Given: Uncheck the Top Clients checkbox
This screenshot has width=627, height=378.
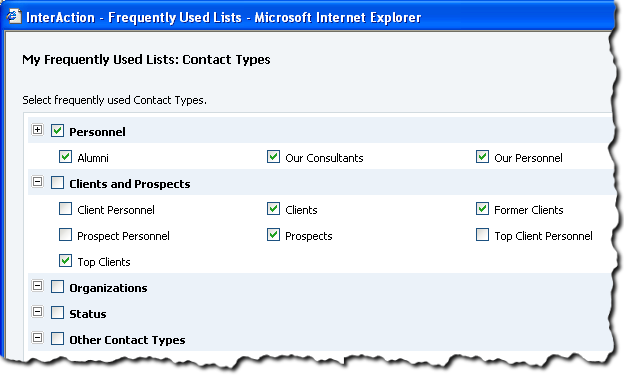Looking at the screenshot, I should (x=65, y=261).
